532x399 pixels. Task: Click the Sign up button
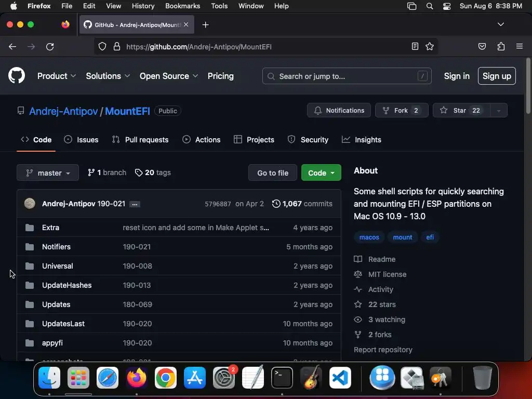pyautogui.click(x=497, y=76)
